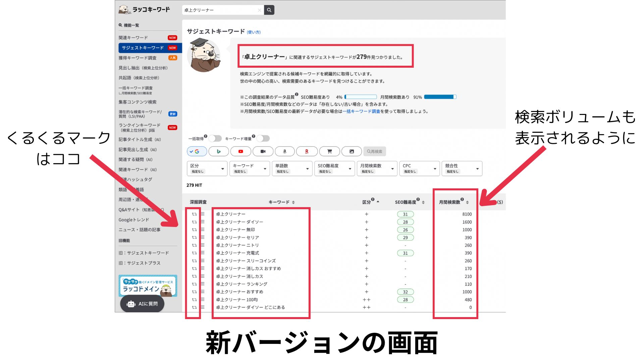Image resolution: width=644 pixels, height=362 pixels.
Task: Open the 区分 filter dropdown
Action: [207, 168]
